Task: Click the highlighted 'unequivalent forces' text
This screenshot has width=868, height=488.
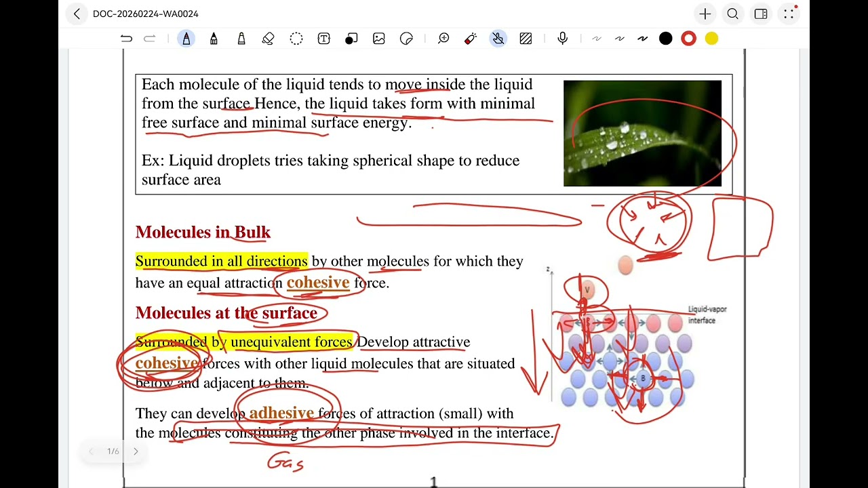Action: 291,342
